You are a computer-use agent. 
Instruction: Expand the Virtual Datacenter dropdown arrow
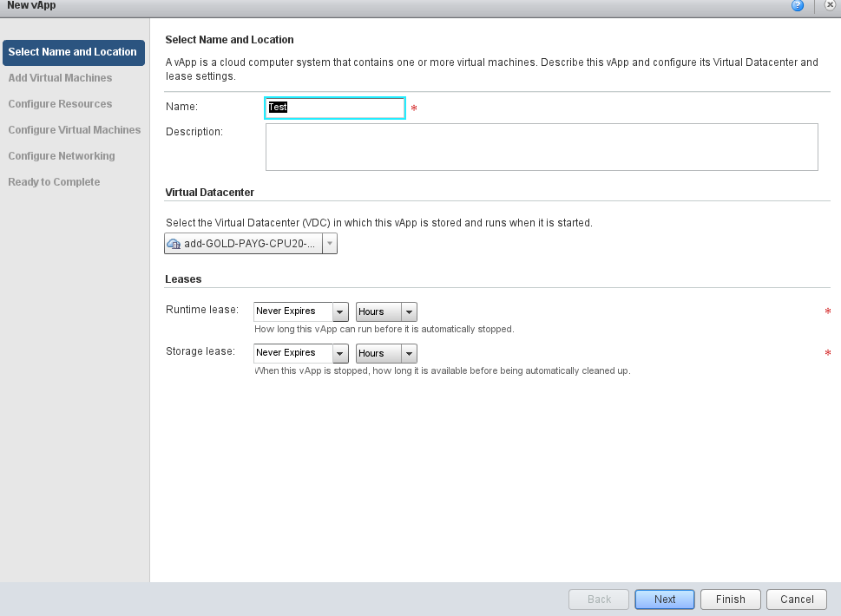[x=329, y=245]
